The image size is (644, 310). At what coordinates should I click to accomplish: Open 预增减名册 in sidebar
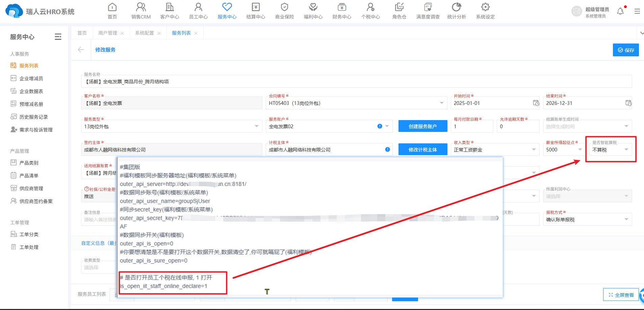point(31,104)
